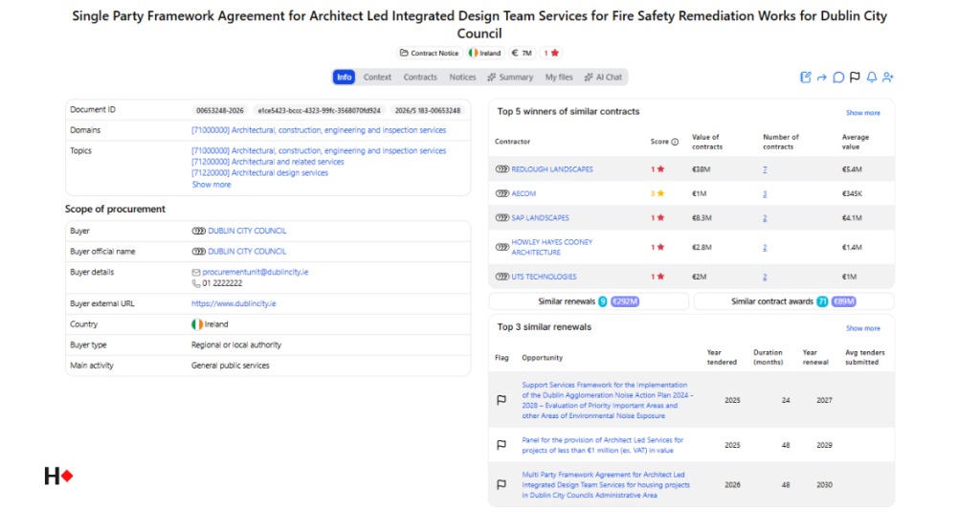Click the icon beside Buyer DUBLIN CITY COUNCIL

coord(199,232)
